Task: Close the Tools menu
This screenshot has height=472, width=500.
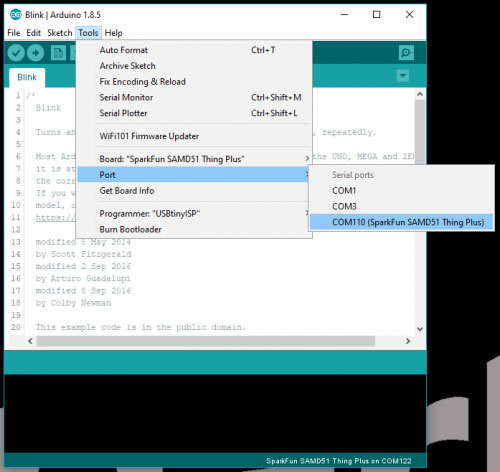Action: pos(88,33)
